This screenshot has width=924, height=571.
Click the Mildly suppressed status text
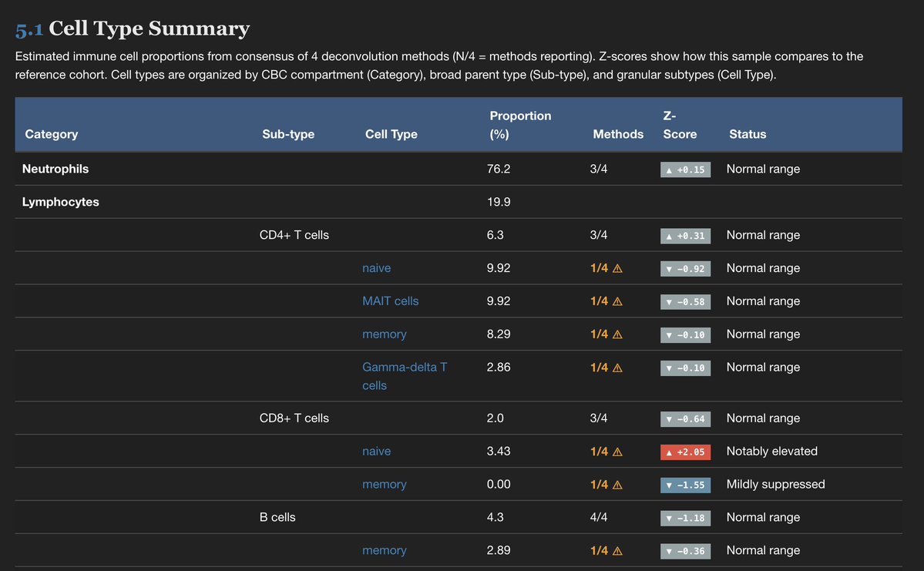pos(775,485)
